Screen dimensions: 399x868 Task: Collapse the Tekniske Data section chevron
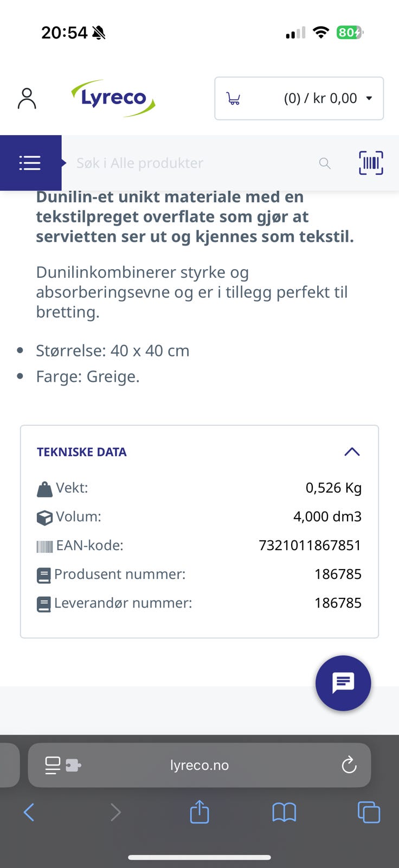click(352, 451)
